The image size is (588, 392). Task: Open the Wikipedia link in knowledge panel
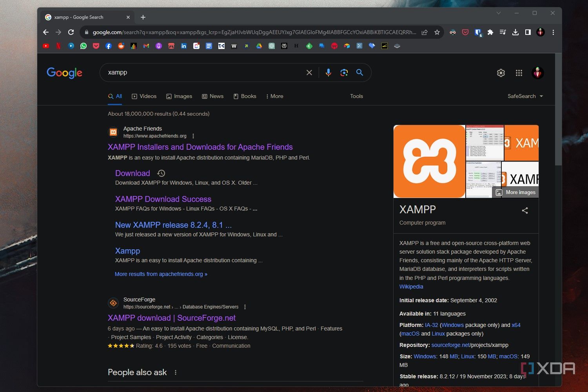coord(411,287)
